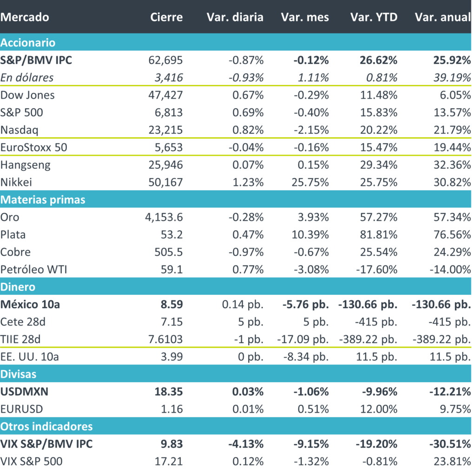This screenshot has height=476, width=472.
Task: Select the Cierre column header
Action: (x=166, y=17)
